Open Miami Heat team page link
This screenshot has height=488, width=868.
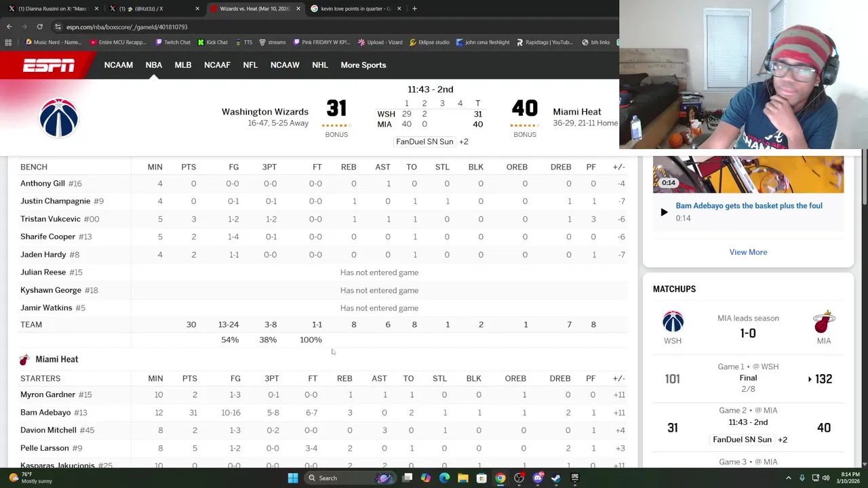(x=577, y=112)
